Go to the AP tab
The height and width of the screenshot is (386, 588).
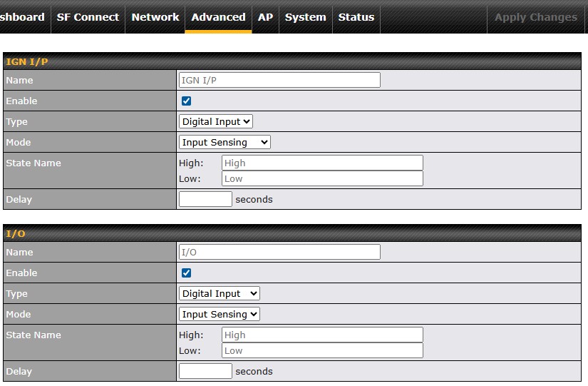pos(265,17)
